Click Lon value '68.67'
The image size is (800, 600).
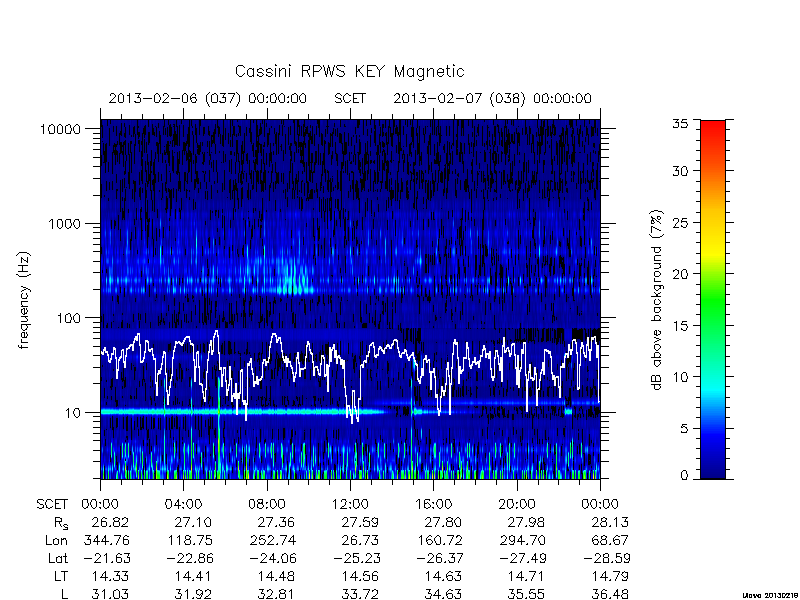point(610,540)
